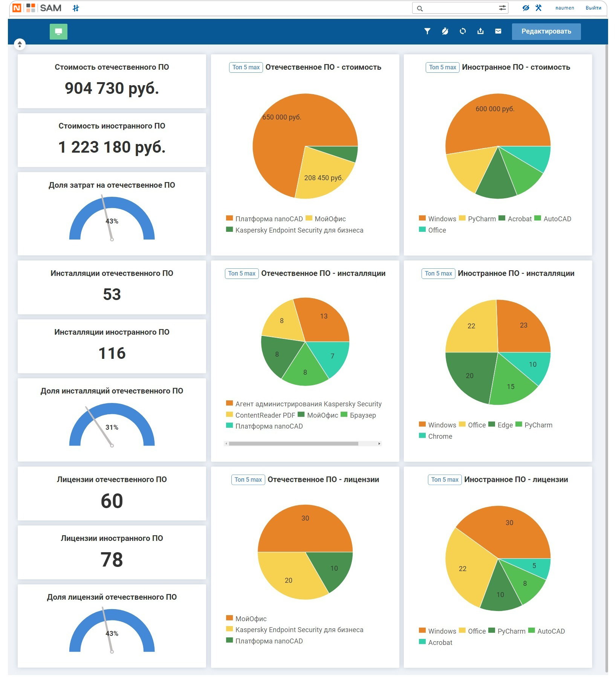
Task: Toggle Агент администрирования Kaspersky Security legend item
Action: (x=304, y=404)
